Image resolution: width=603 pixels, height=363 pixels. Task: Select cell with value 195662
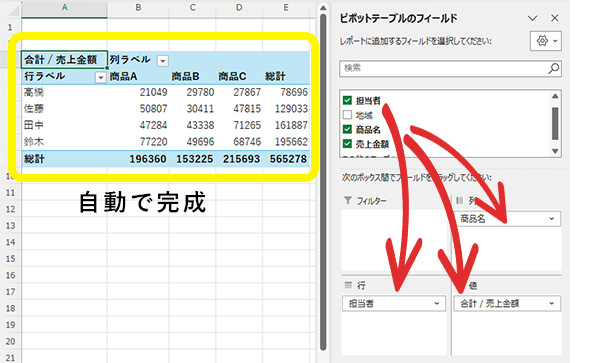click(x=286, y=142)
